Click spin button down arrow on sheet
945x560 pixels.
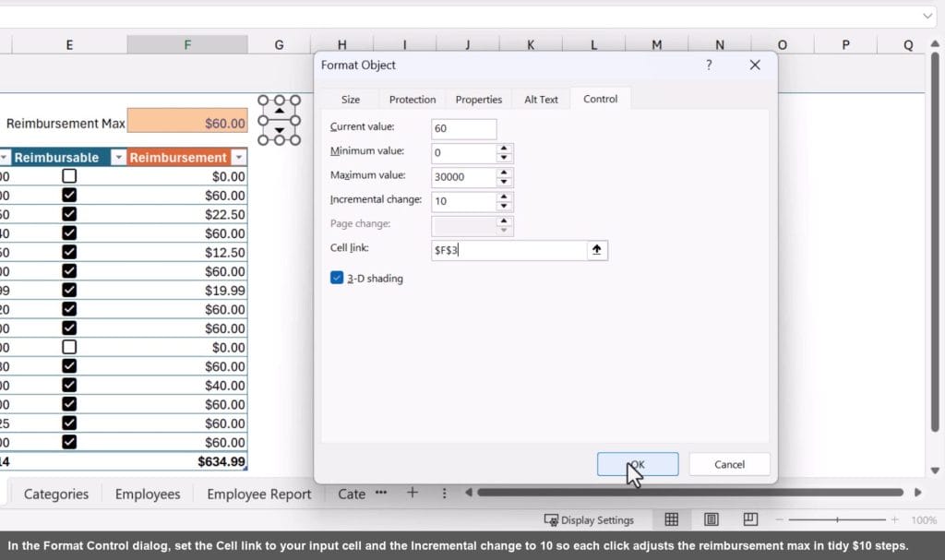pyautogui.click(x=280, y=130)
